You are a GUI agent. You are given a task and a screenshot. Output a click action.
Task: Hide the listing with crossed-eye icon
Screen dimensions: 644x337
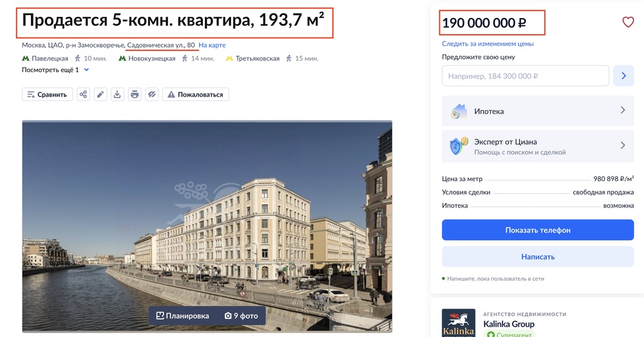pos(151,95)
